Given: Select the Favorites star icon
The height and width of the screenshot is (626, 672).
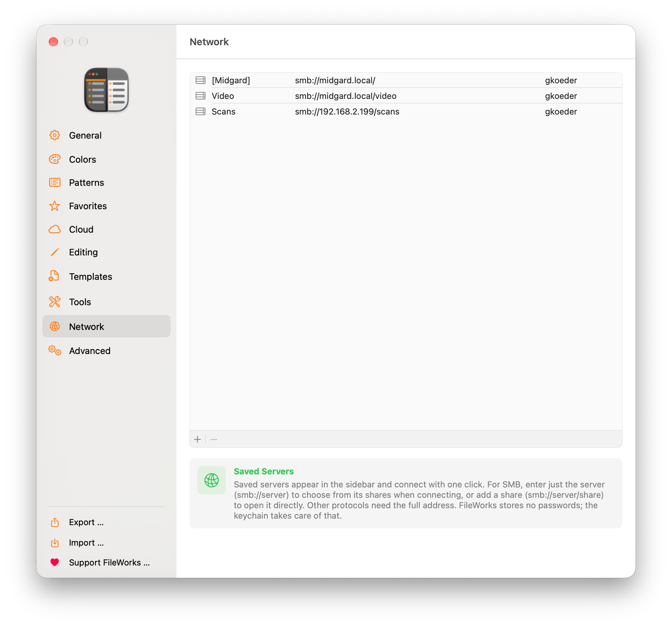Looking at the screenshot, I should pos(55,206).
